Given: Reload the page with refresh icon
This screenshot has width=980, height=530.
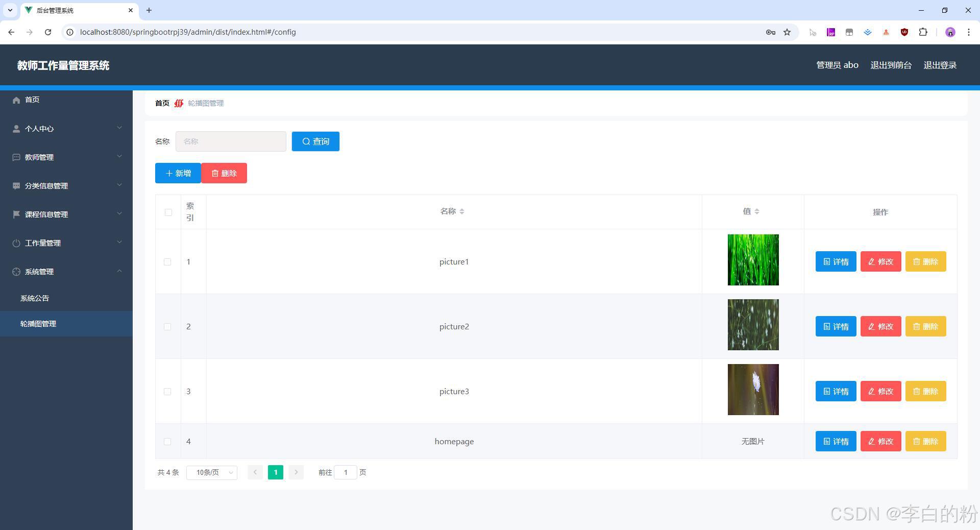Looking at the screenshot, I should (x=48, y=32).
